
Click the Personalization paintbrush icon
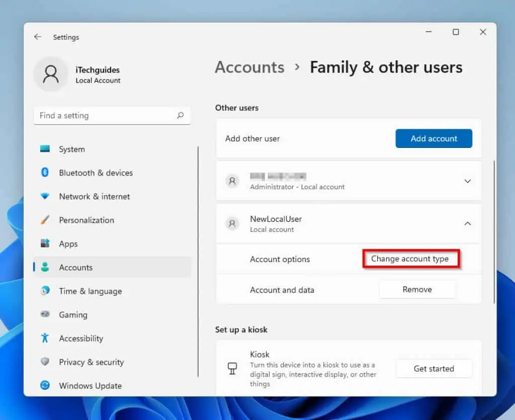pyautogui.click(x=45, y=220)
